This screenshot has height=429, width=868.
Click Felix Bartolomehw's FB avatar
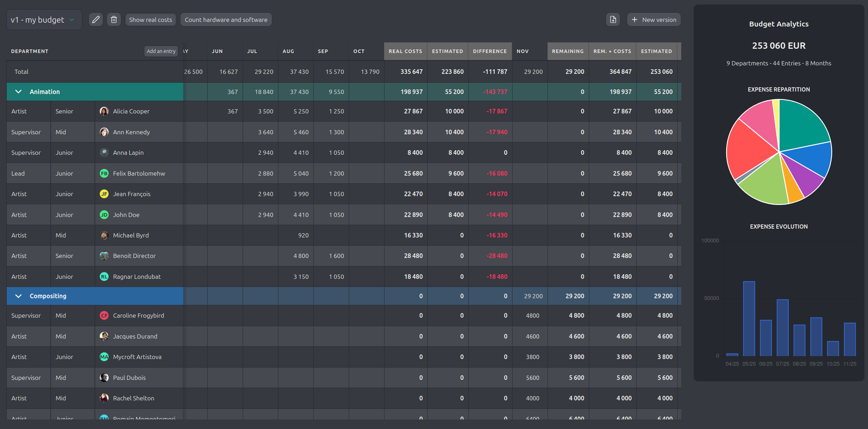click(104, 174)
